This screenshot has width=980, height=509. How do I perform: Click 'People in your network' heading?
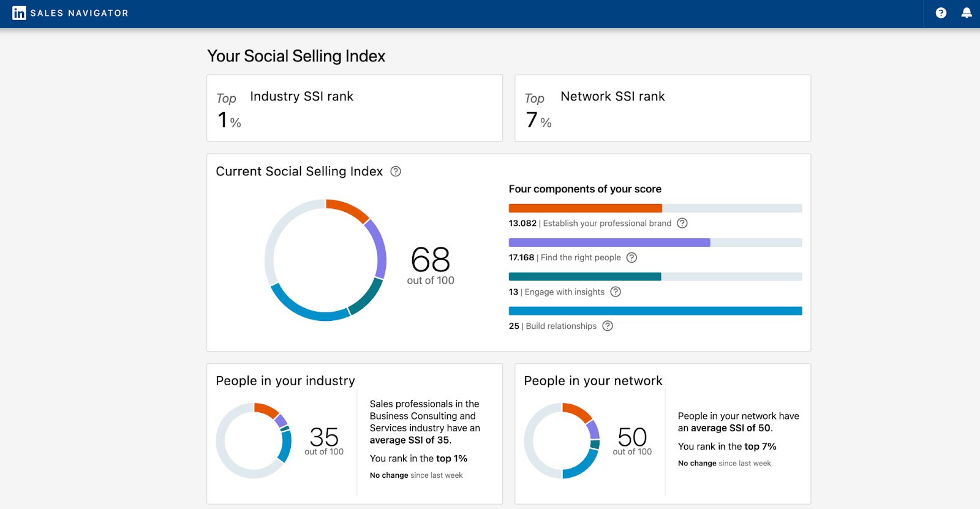click(593, 381)
